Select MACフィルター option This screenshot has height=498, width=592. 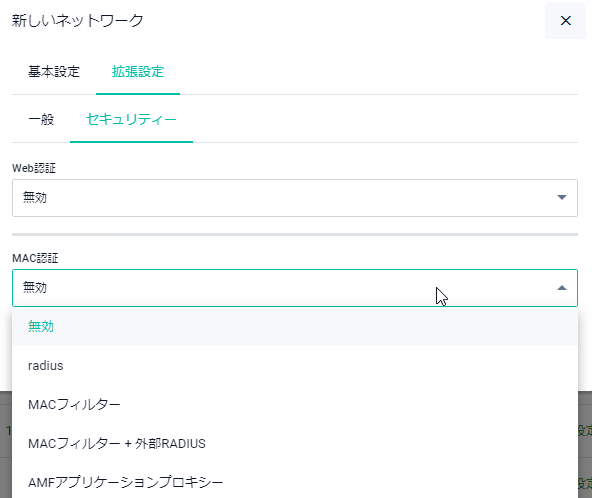point(295,404)
